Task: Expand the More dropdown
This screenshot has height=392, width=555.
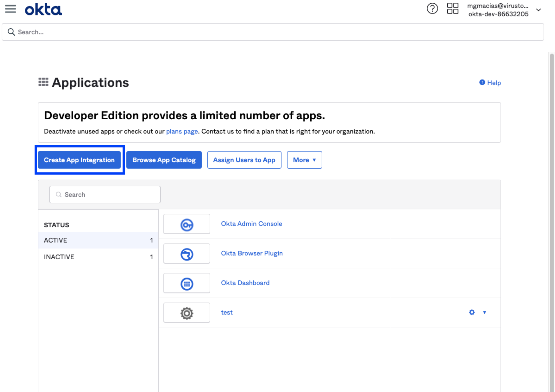Action: 304,160
